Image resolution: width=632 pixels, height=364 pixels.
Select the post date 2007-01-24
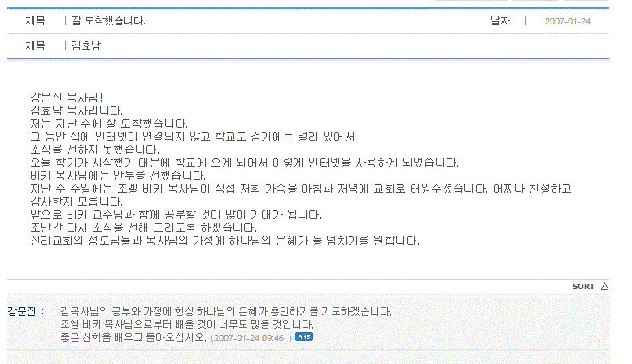[568, 21]
